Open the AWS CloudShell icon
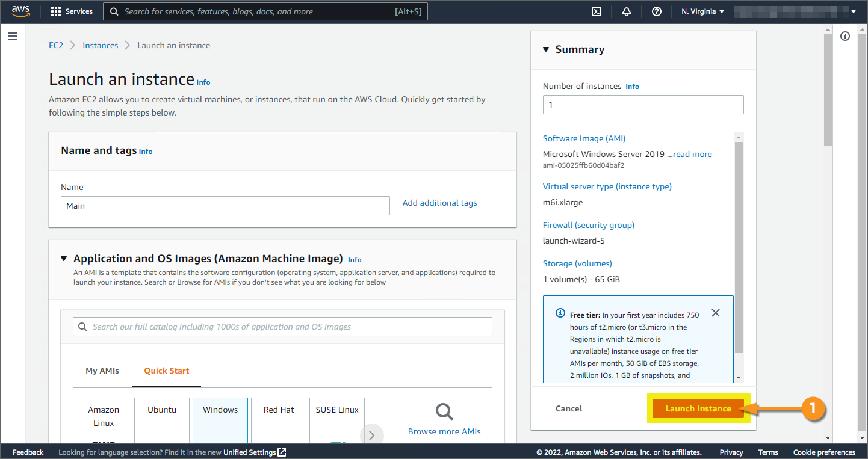The image size is (868, 459). (x=597, y=11)
